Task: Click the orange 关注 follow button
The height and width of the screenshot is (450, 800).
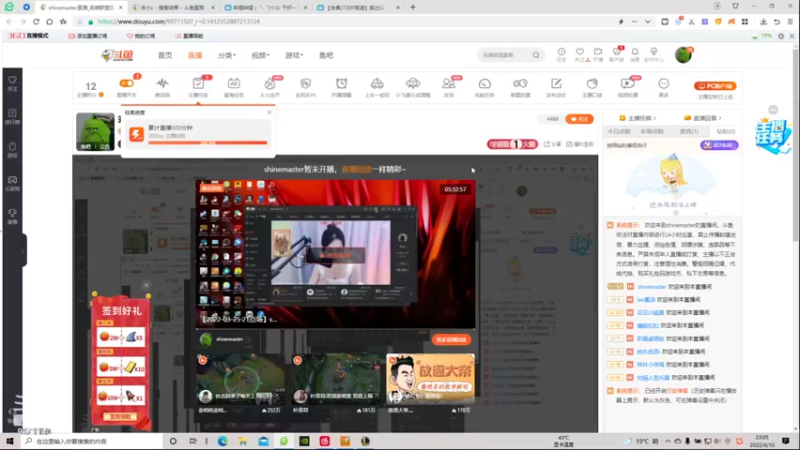Action: 579,119
